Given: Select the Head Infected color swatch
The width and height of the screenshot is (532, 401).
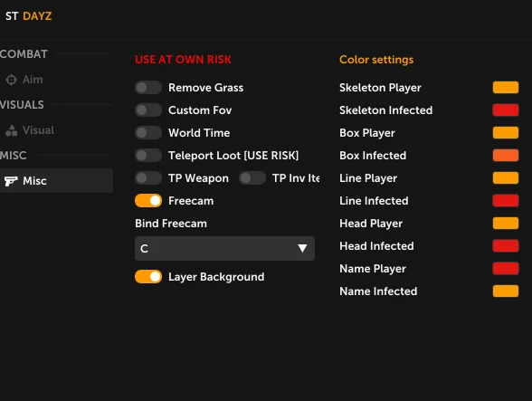Looking at the screenshot, I should pyautogui.click(x=506, y=246).
